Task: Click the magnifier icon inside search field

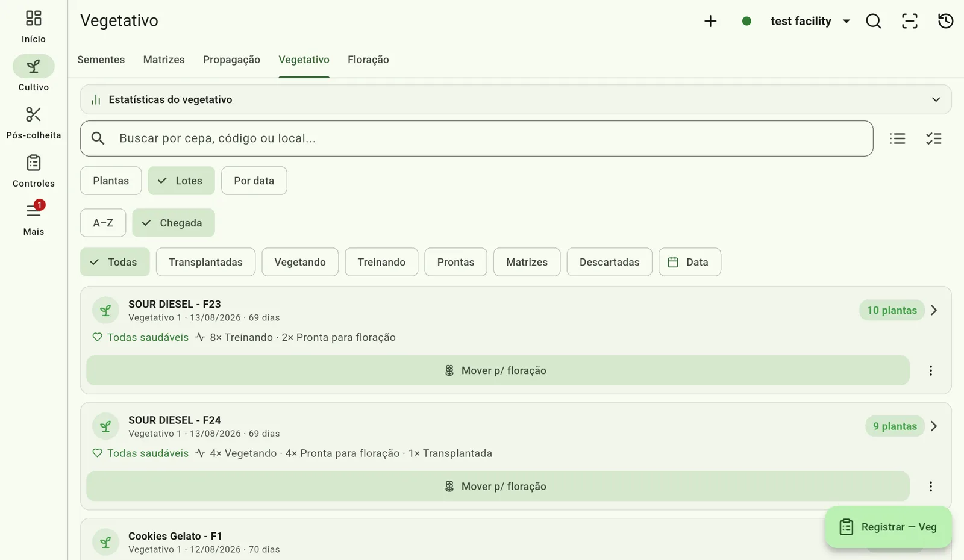Action: click(x=98, y=138)
